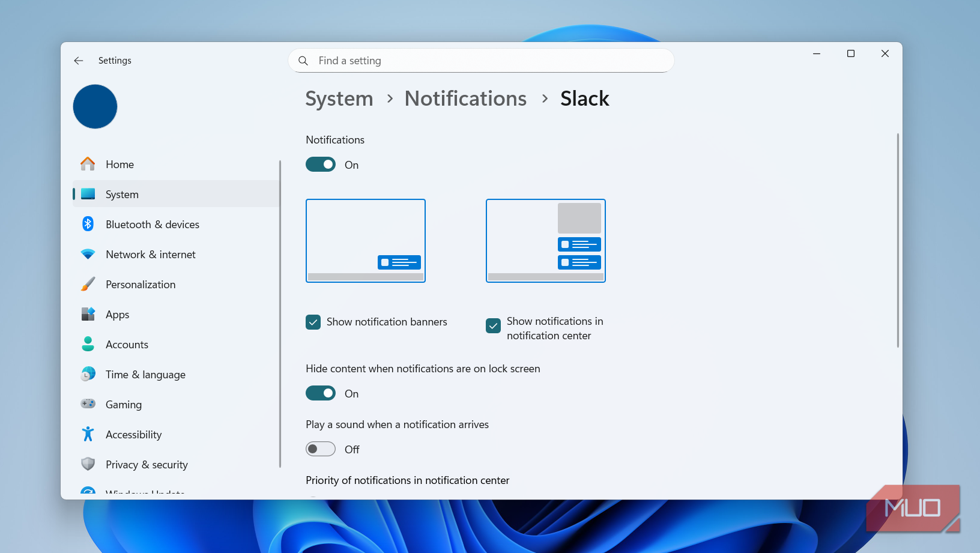Viewport: 980px width, 553px height.
Task: Navigate to System breadcrumb
Action: coord(339,98)
